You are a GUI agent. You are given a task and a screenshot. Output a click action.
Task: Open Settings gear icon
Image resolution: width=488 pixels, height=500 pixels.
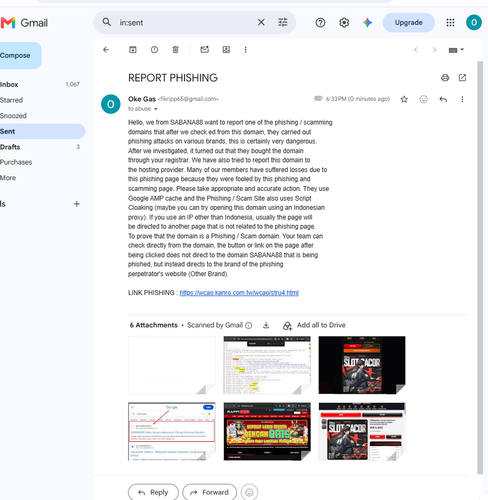(x=344, y=23)
